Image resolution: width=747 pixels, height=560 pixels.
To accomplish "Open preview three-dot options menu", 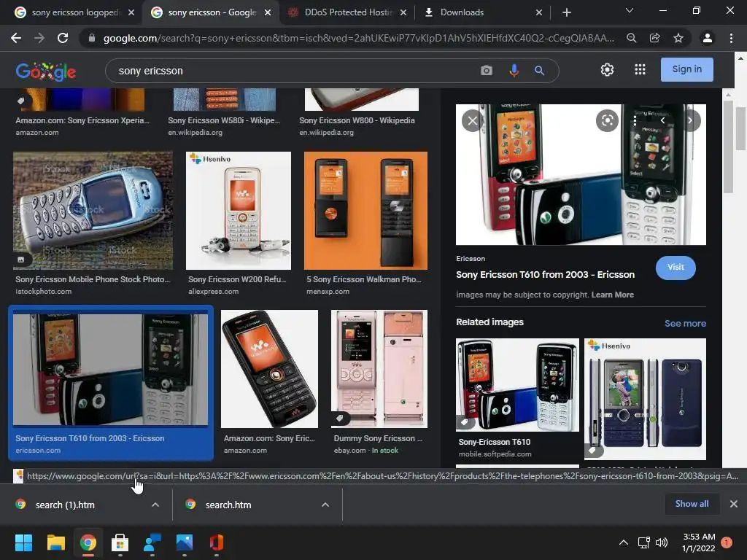I will pos(635,120).
